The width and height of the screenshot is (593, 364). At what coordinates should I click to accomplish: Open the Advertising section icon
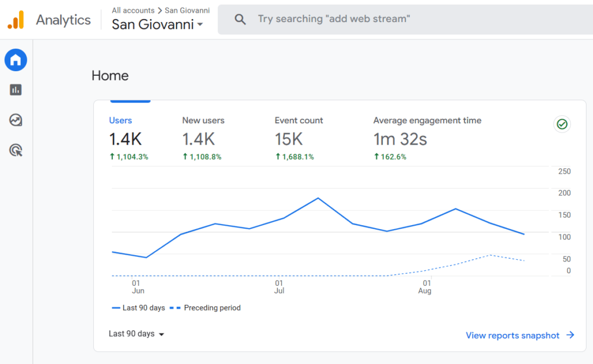pos(16,150)
